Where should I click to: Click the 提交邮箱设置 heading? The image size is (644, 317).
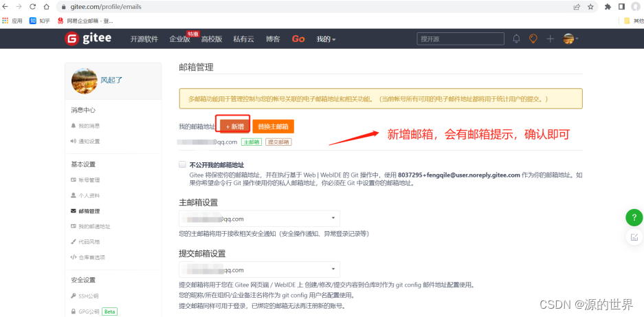(x=203, y=254)
